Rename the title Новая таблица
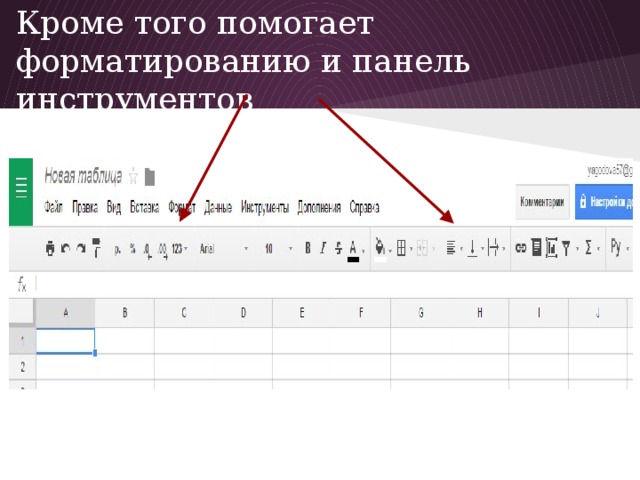Image resolution: width=640 pixels, height=480 pixels. (83, 176)
